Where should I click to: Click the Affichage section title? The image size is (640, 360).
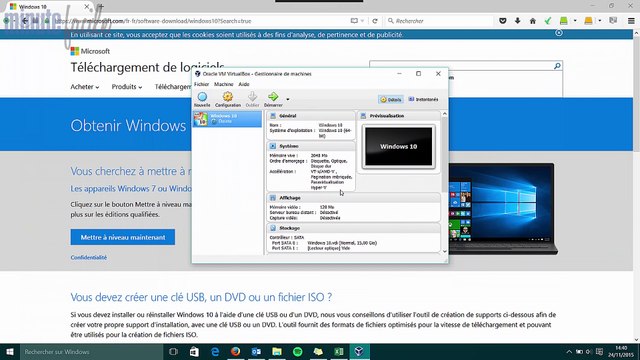pos(290,198)
